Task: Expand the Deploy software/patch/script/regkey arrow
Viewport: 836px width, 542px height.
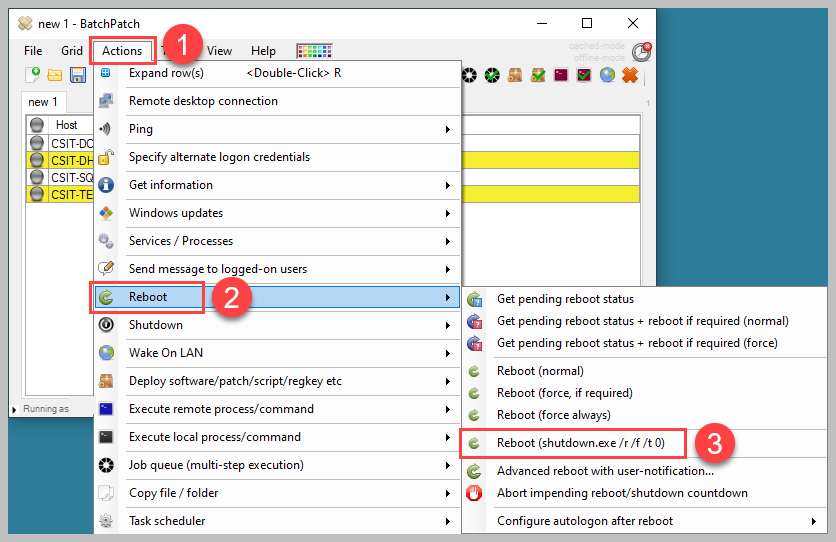Action: point(448,382)
